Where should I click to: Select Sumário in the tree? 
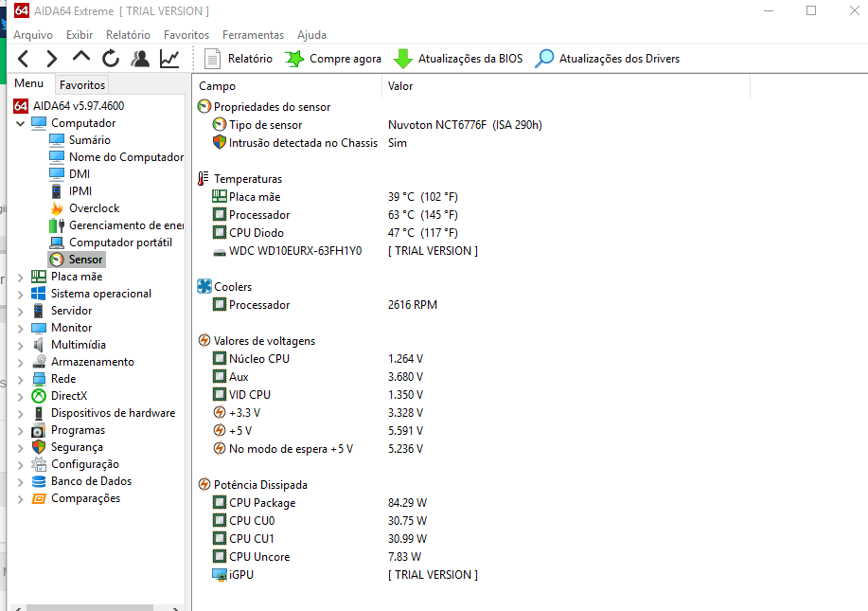click(x=90, y=140)
